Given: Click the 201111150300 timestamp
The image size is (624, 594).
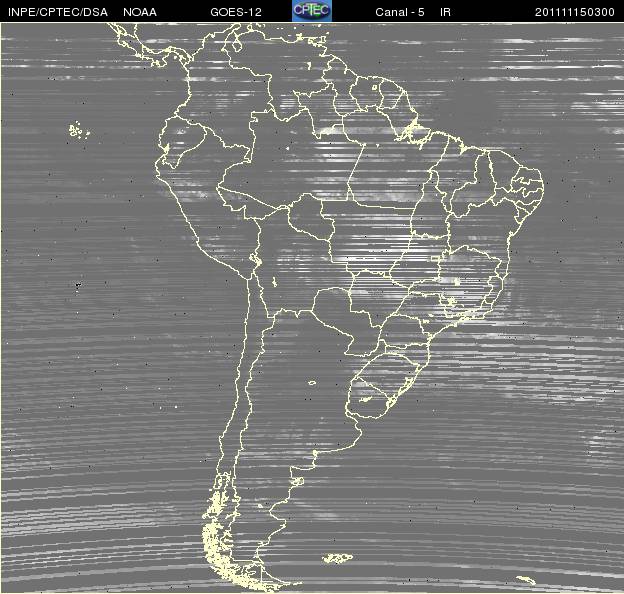Looking at the screenshot, I should click(575, 12).
